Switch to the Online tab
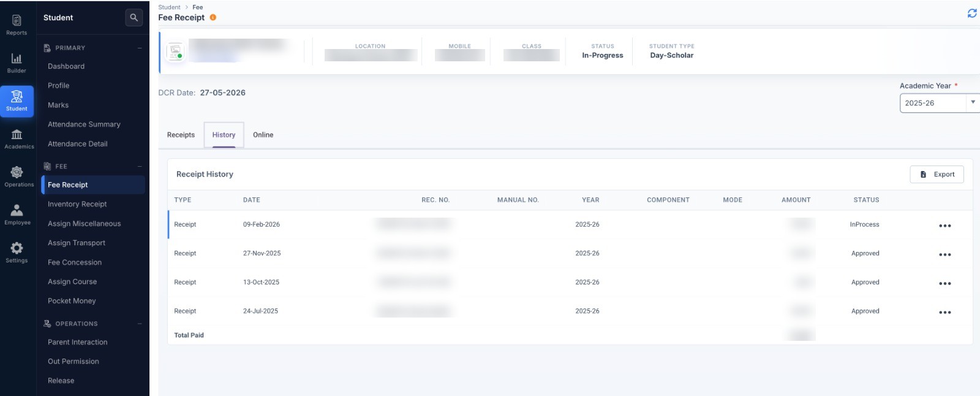 (x=263, y=135)
